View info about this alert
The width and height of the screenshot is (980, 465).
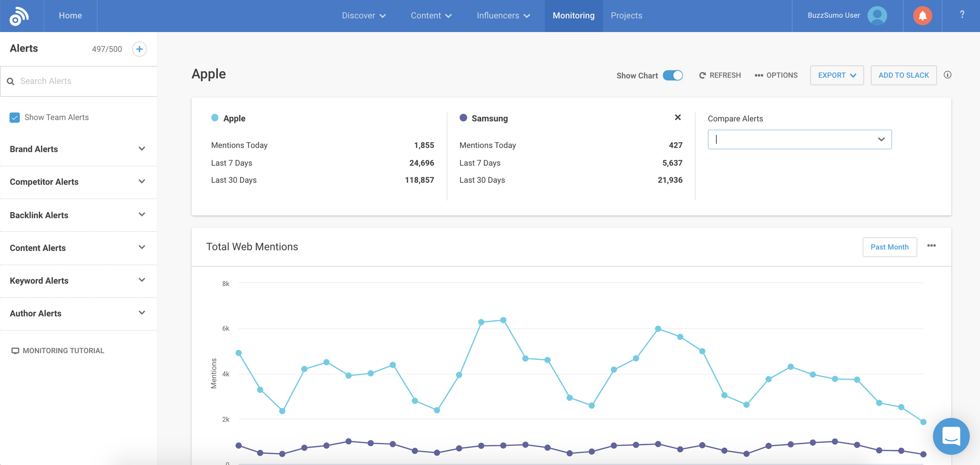pos(947,75)
